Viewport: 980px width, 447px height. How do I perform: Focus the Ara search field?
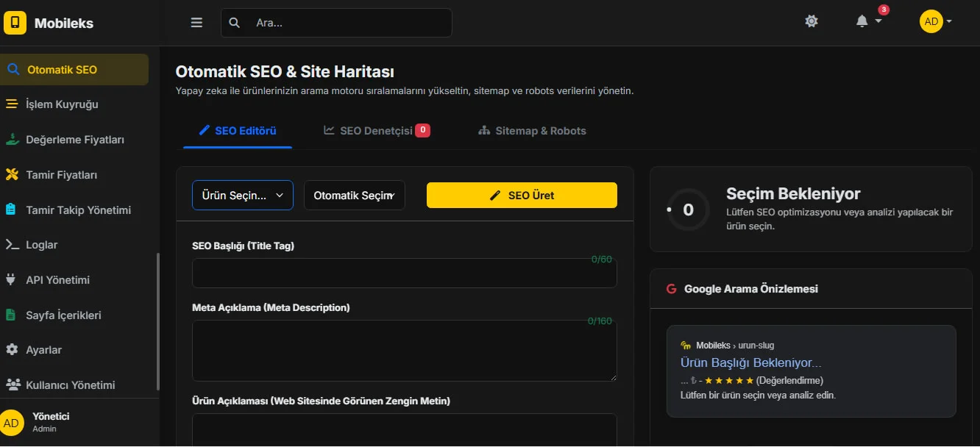click(x=336, y=23)
